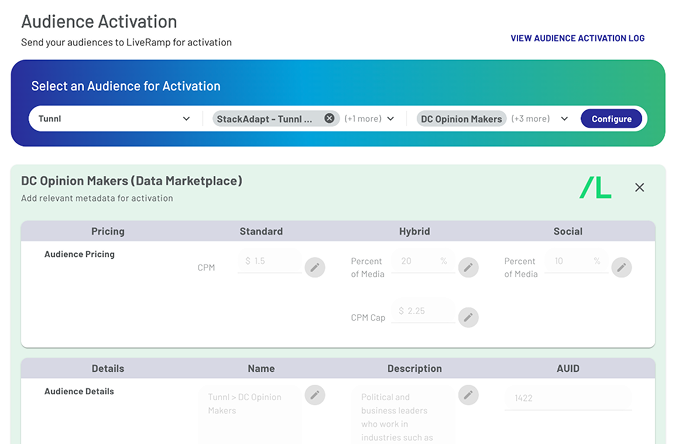The height and width of the screenshot is (444, 679).
Task: Click the Audience Pricing row label
Action: 79,254
